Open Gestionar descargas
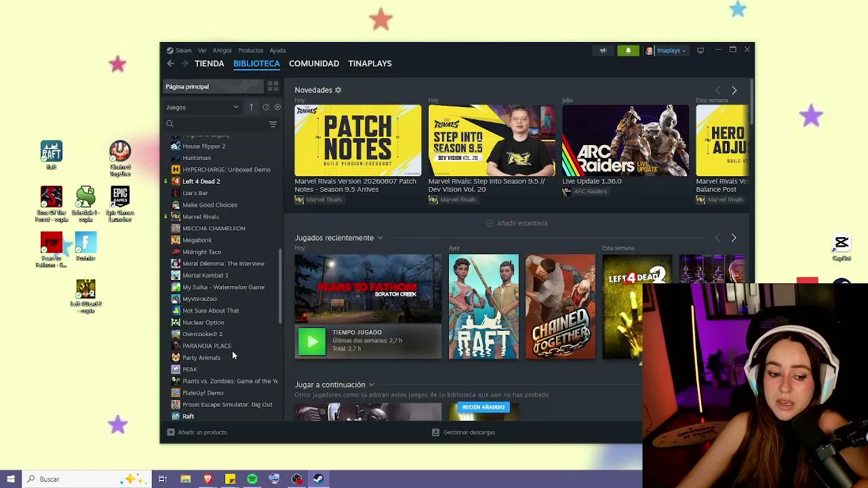The image size is (868, 488). [x=463, y=432]
